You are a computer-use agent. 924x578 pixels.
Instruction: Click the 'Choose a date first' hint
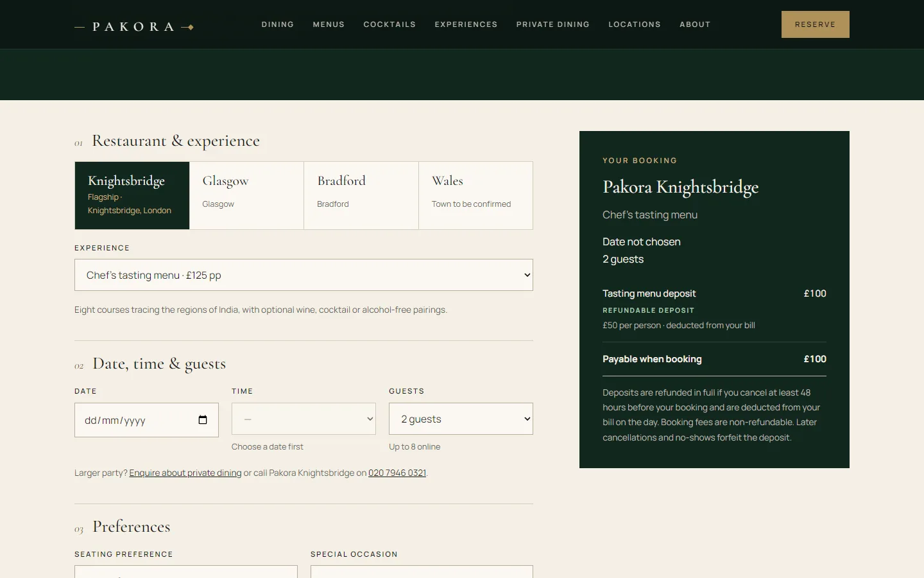click(x=268, y=446)
